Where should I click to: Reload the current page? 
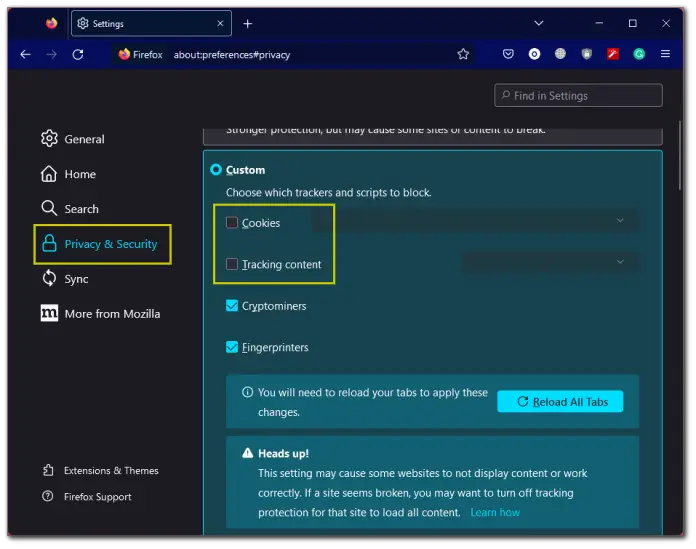tap(78, 55)
